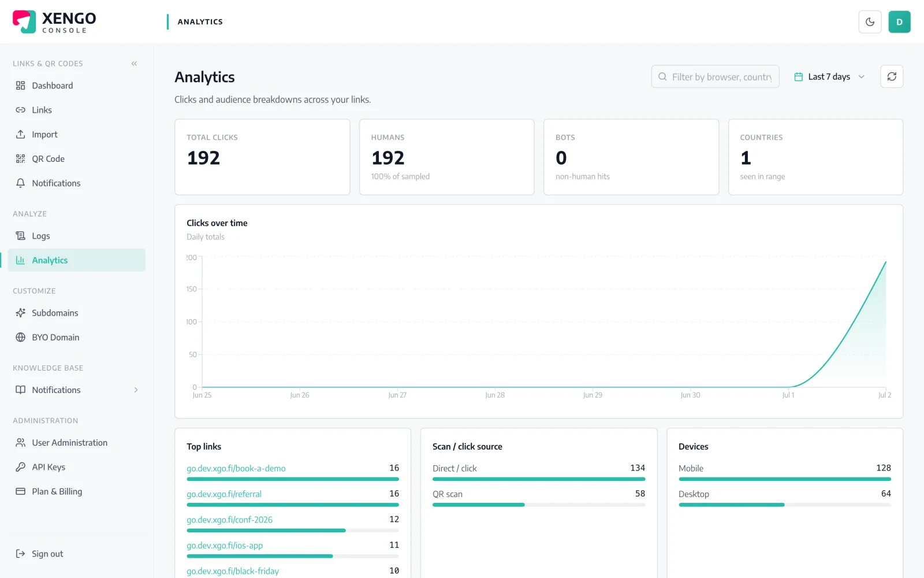
Task: Click the Logs icon
Action: point(21,236)
